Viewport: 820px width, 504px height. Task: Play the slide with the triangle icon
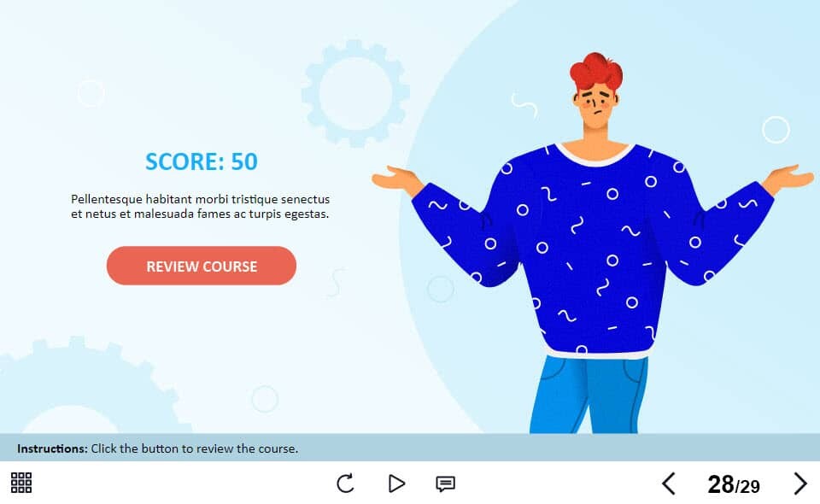(396, 483)
